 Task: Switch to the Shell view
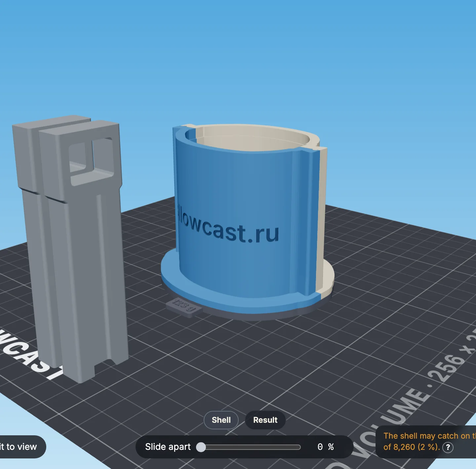pos(221,420)
